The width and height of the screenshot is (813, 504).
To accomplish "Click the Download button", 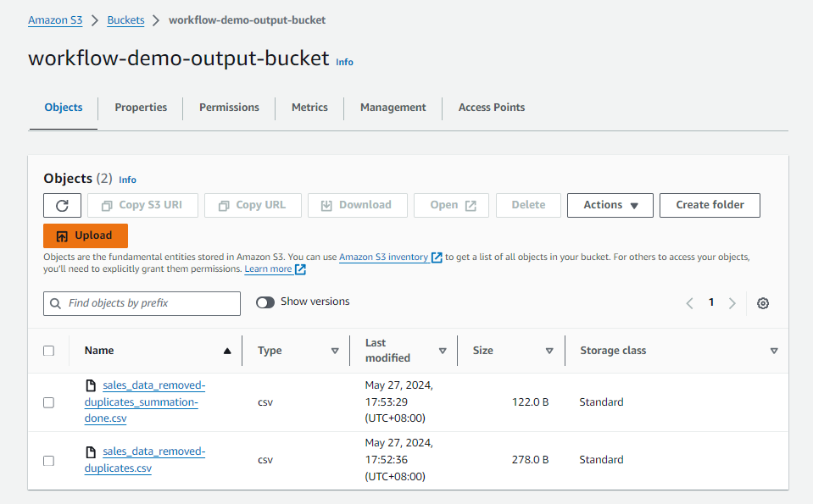I will click(x=358, y=205).
